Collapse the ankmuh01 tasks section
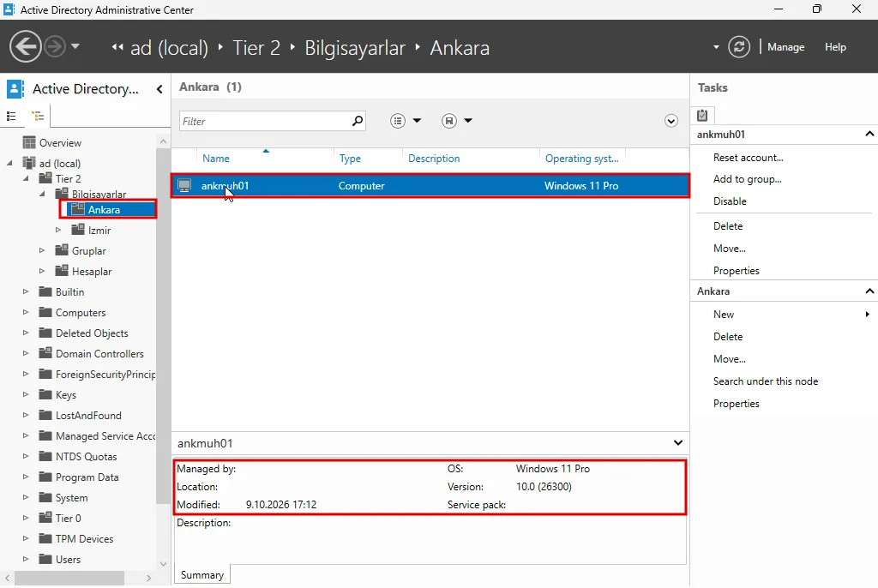Viewport: 878px width, 588px height. (869, 134)
